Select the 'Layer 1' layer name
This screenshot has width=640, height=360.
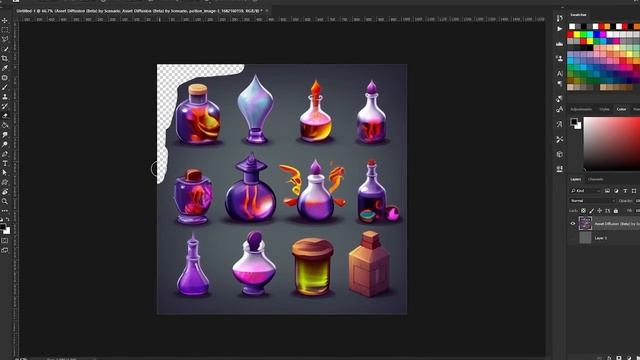tap(600, 238)
